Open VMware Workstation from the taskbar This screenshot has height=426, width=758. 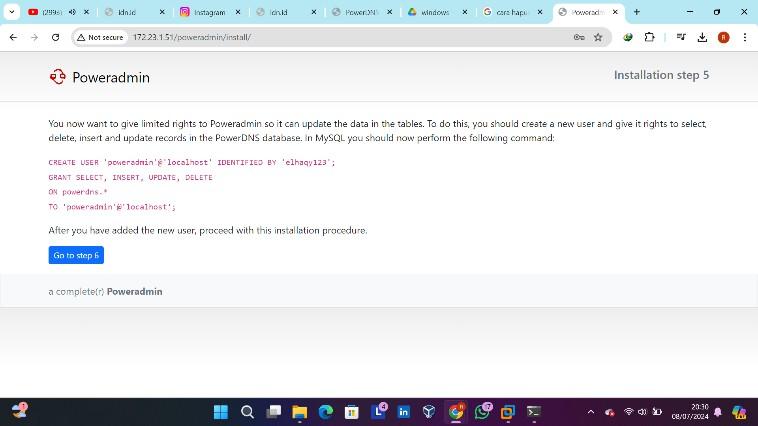point(508,412)
